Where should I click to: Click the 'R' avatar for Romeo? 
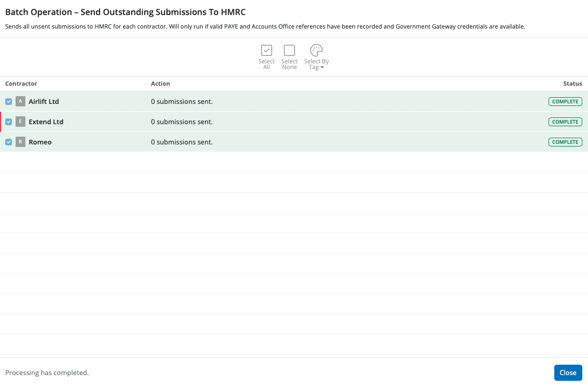20,142
